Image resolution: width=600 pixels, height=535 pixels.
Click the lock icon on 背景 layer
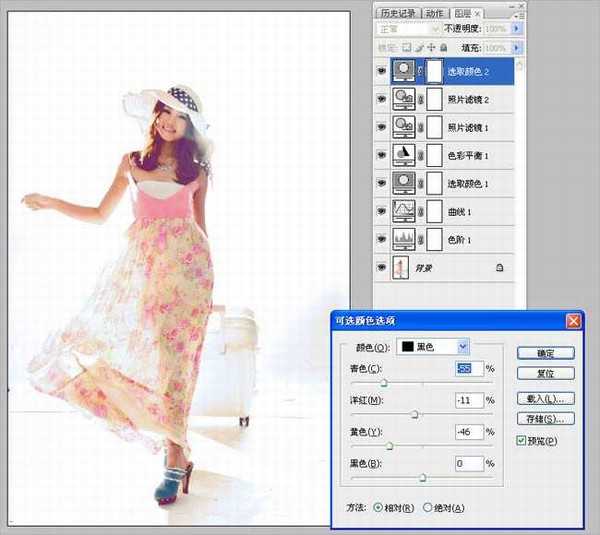500,269
